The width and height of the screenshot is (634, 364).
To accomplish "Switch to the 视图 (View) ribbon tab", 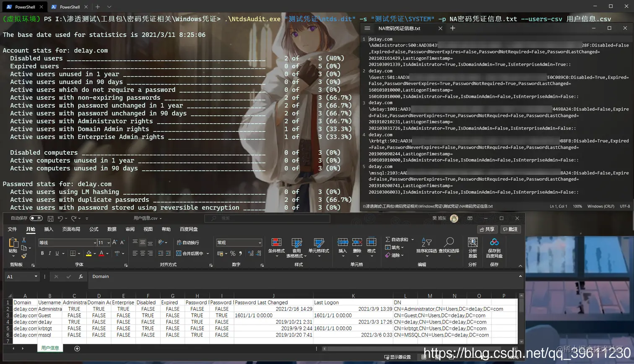I will pyautogui.click(x=148, y=229).
